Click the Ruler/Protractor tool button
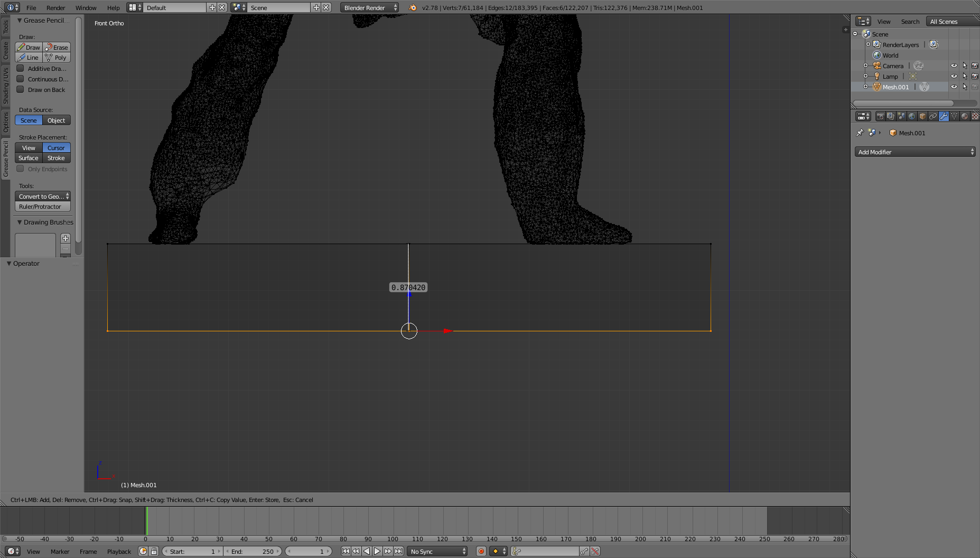Screen dimensions: 980x558 click(x=43, y=206)
